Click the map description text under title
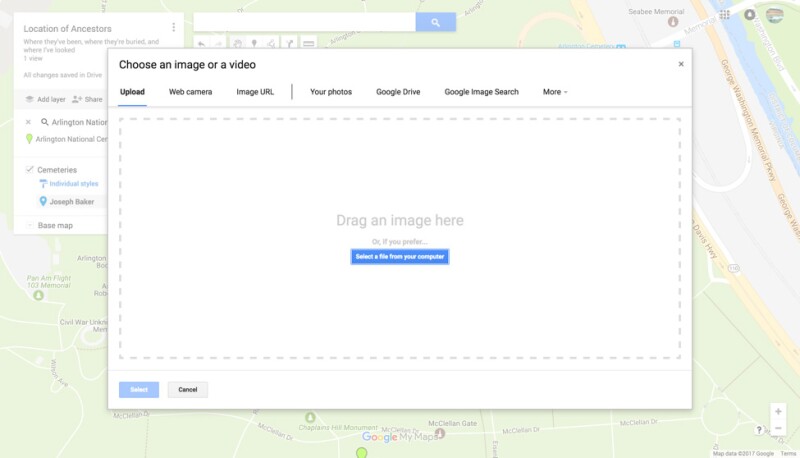800x458 pixels. coord(91,46)
